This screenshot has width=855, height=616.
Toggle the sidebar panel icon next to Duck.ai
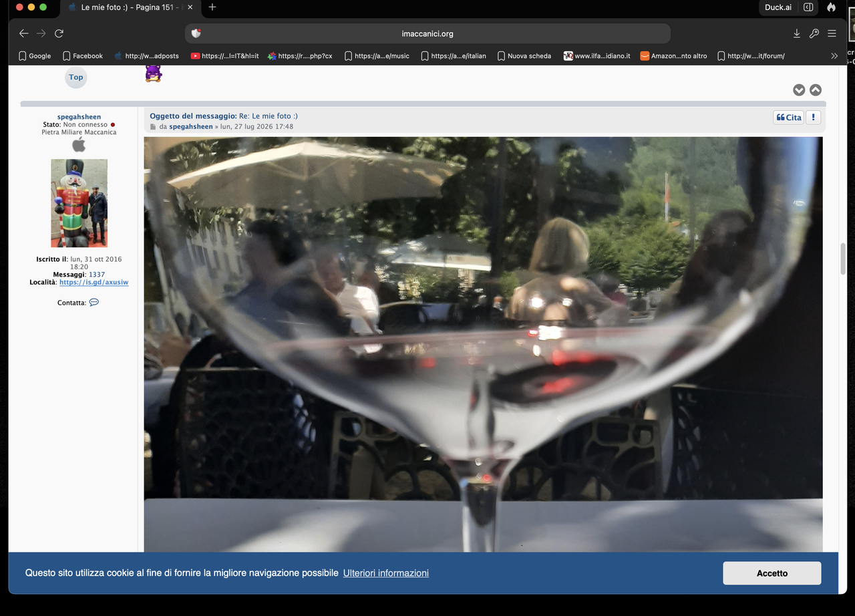(808, 7)
